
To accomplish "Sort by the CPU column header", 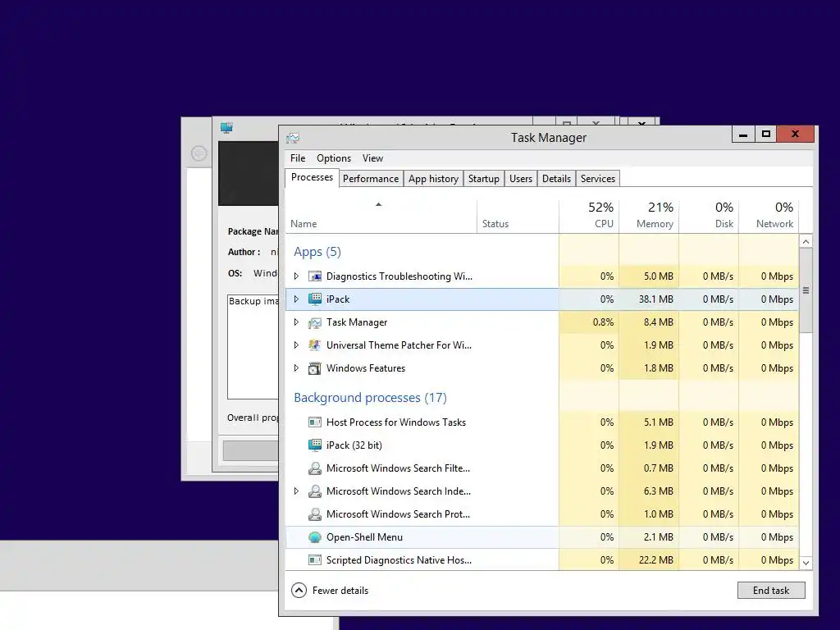I will click(589, 217).
